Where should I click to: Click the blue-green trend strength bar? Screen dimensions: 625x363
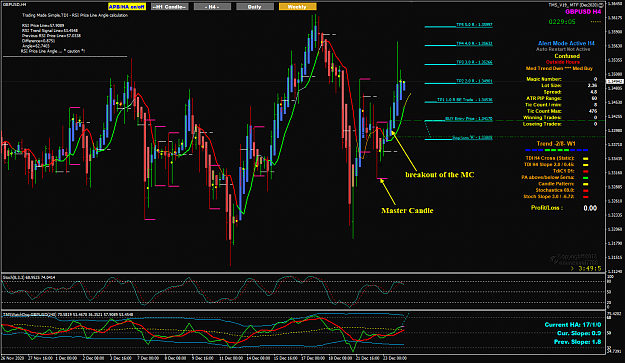tap(556, 150)
